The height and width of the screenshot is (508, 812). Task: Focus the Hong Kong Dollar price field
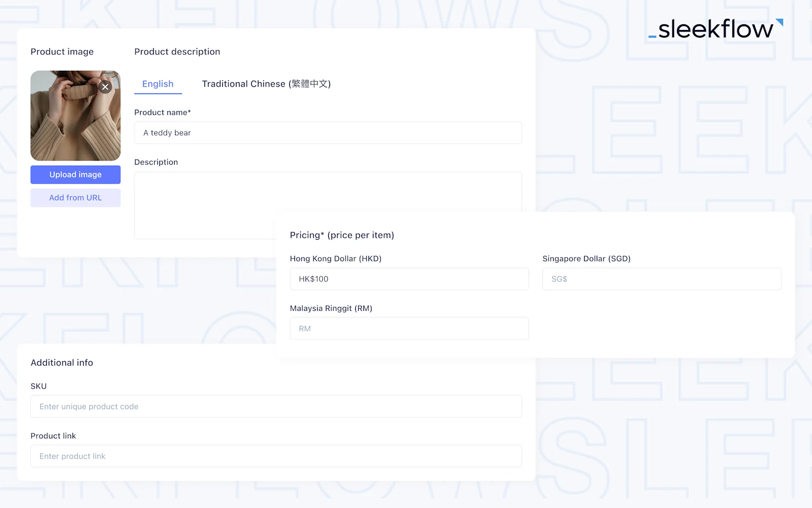(x=409, y=279)
